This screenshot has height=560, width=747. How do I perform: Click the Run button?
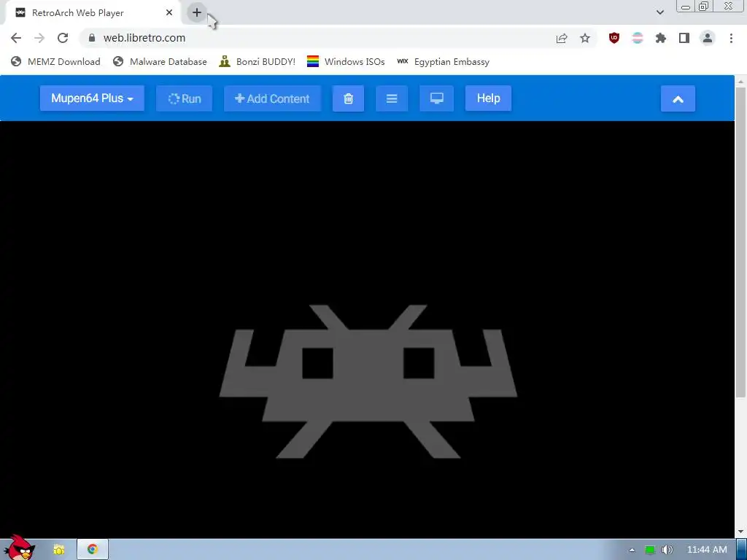tap(185, 98)
